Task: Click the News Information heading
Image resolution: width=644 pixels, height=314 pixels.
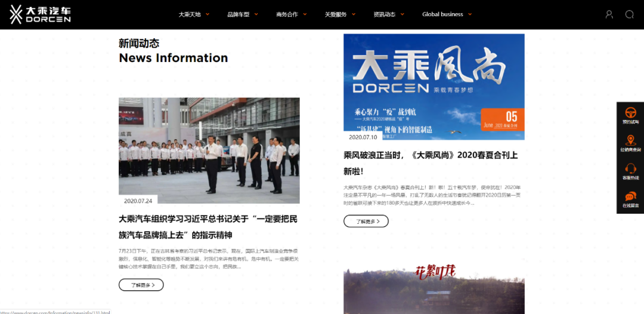Action: (174, 58)
